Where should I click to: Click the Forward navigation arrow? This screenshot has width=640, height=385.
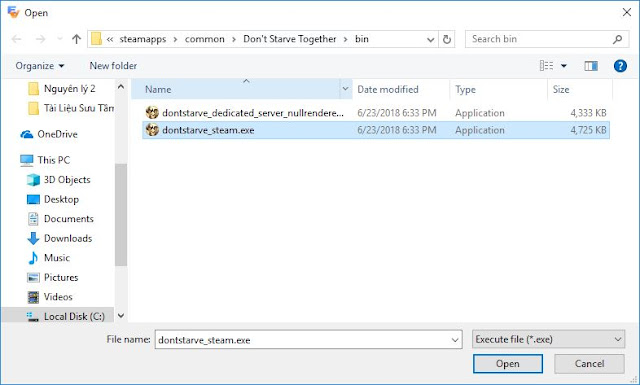(40, 39)
